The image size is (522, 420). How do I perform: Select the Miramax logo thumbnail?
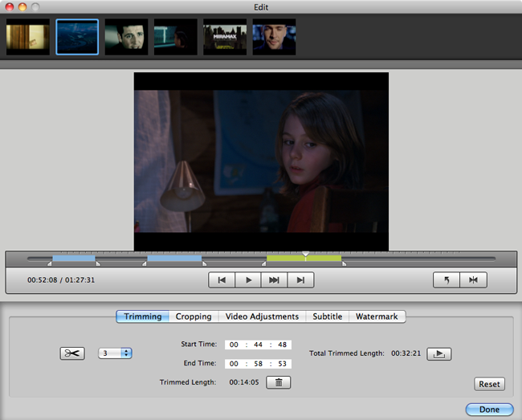click(225, 37)
